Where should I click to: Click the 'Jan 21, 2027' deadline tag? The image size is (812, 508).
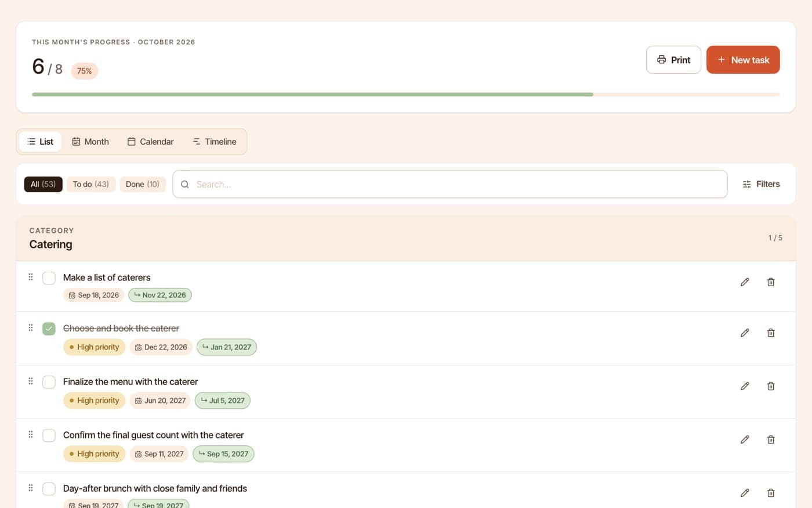[227, 347]
